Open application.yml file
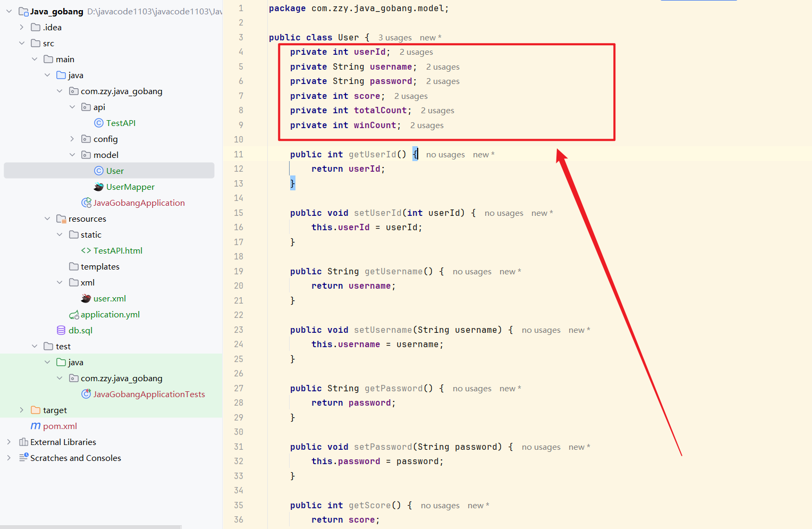 (x=110, y=314)
